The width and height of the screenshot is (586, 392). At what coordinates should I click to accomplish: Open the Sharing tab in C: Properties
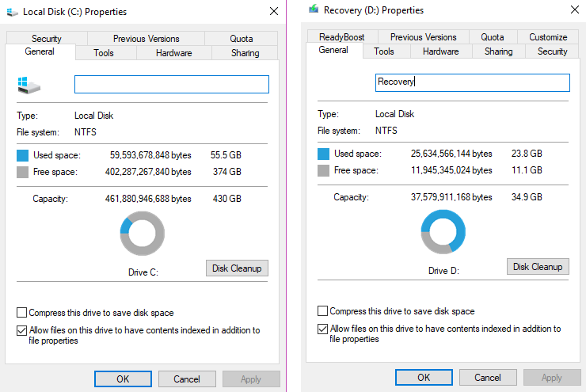click(245, 53)
